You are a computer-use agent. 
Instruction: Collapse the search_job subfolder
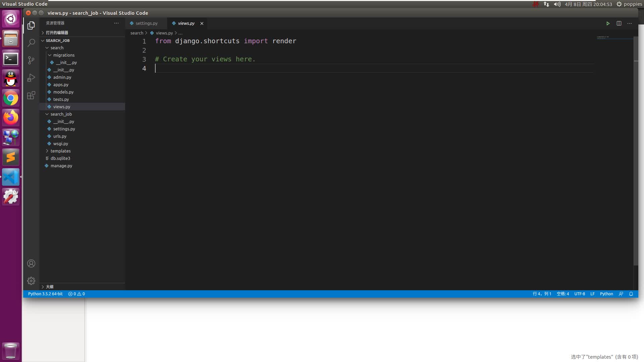click(82, 114)
